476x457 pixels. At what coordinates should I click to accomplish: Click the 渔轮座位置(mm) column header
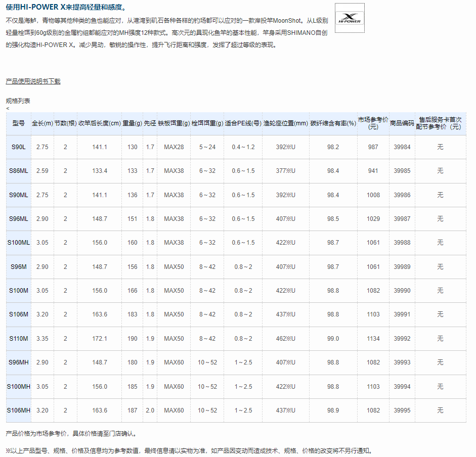pyautogui.click(x=286, y=123)
